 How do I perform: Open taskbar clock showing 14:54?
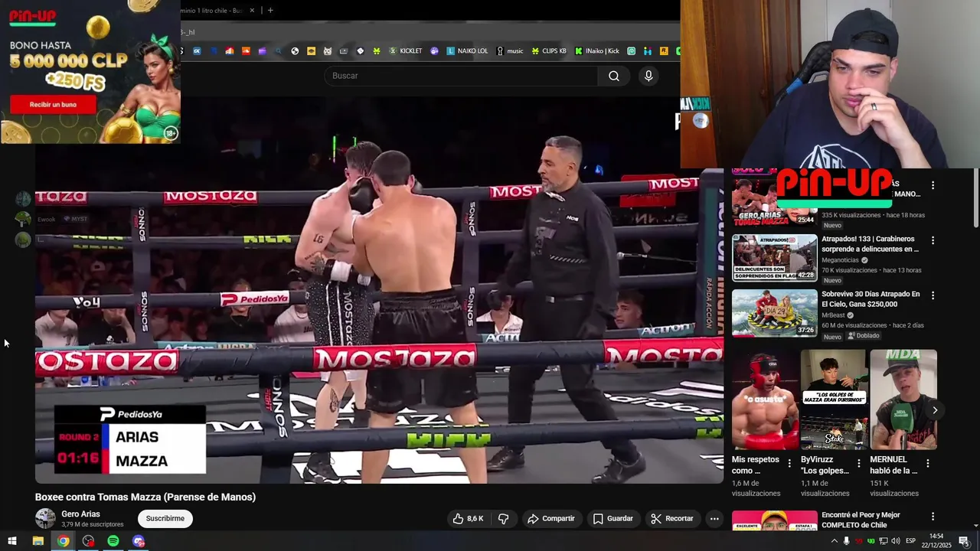[x=936, y=541]
